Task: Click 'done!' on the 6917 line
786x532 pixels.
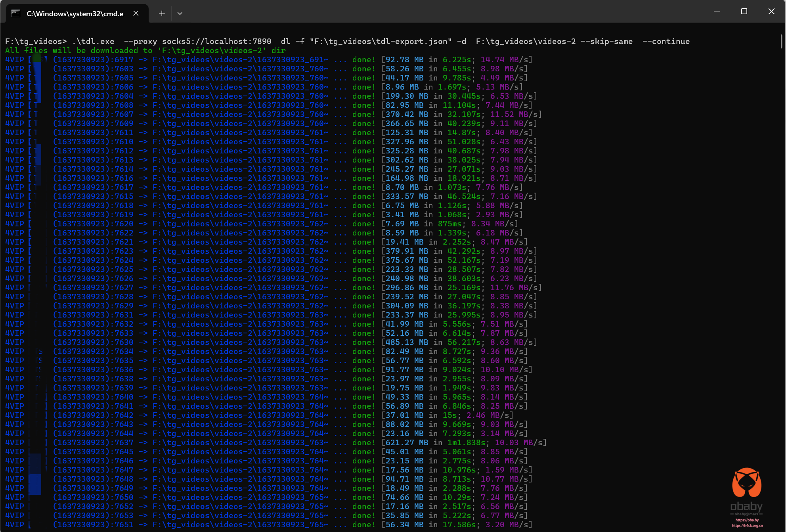Action: (363, 59)
